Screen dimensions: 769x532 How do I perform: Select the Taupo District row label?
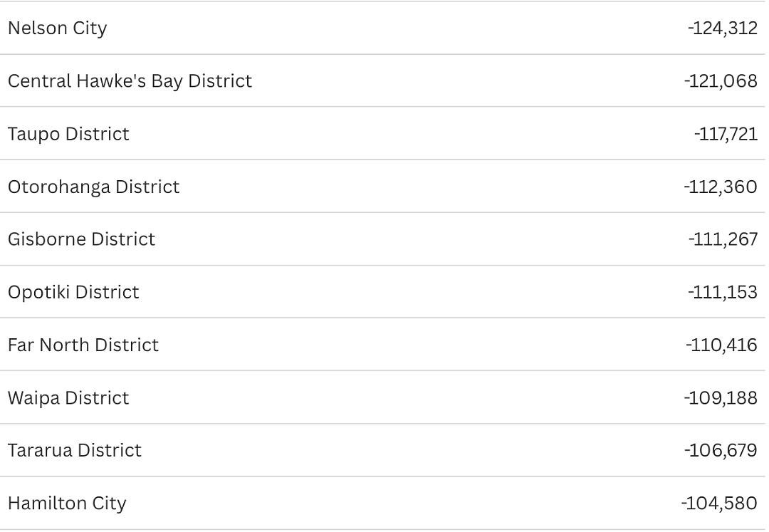[x=68, y=134]
